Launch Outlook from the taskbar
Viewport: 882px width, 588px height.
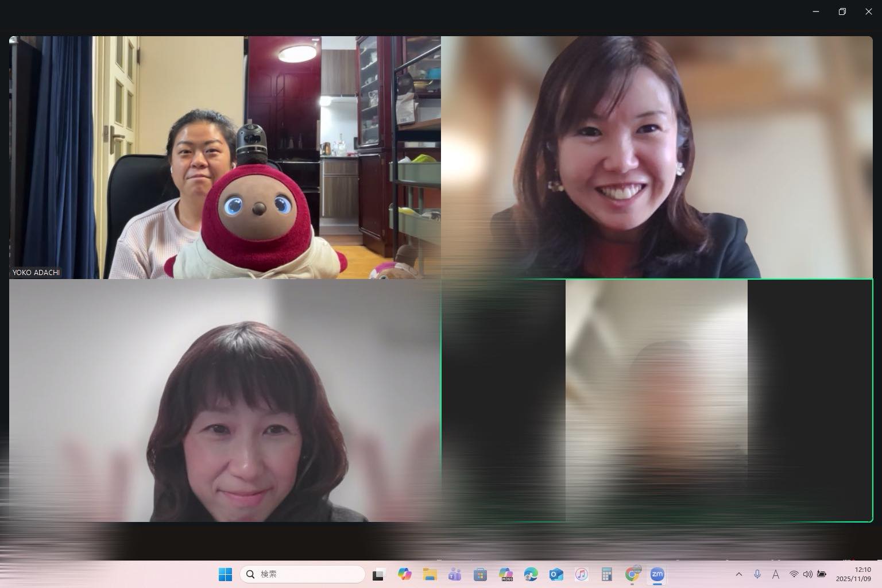[556, 574]
